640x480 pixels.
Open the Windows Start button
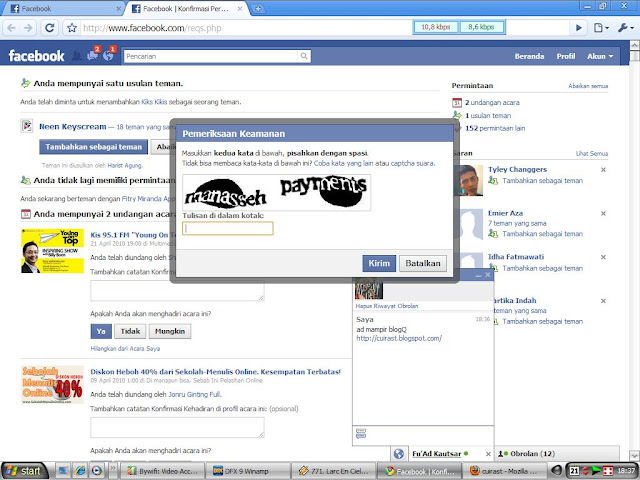click(24, 471)
